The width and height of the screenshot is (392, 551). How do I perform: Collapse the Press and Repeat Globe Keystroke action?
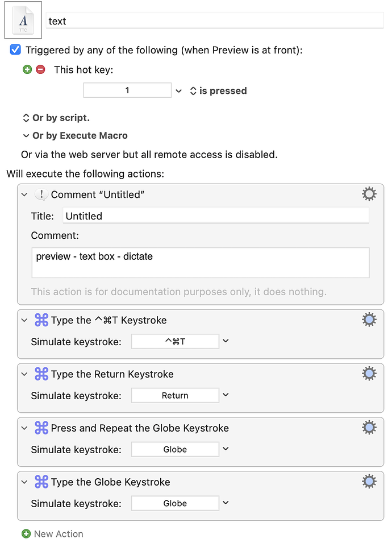(24, 428)
